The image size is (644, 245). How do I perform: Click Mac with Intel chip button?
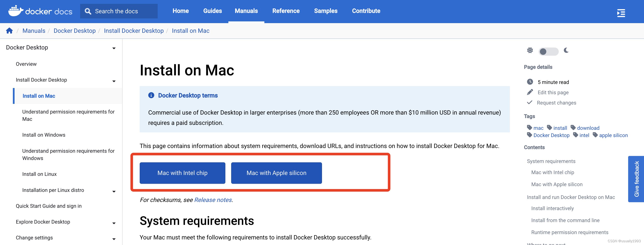pos(182,173)
